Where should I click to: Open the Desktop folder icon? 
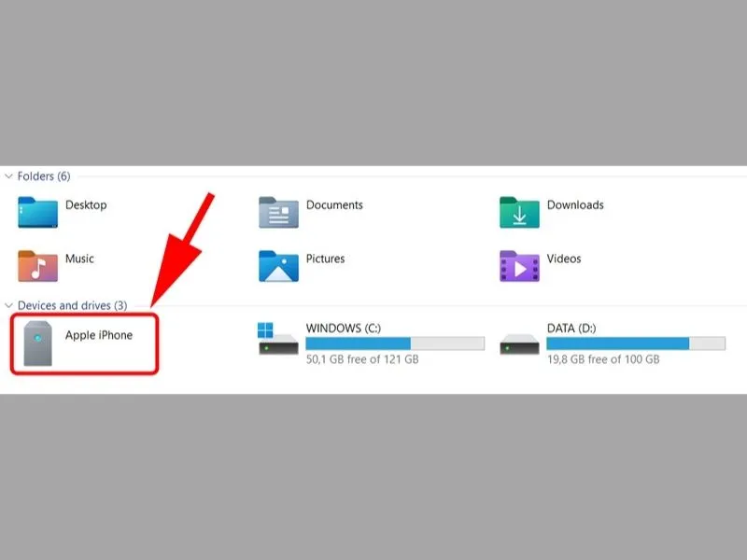coord(37,213)
